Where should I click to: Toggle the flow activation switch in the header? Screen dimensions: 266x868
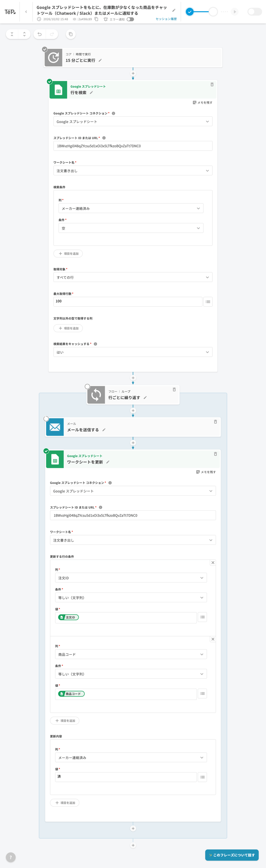pos(254,12)
